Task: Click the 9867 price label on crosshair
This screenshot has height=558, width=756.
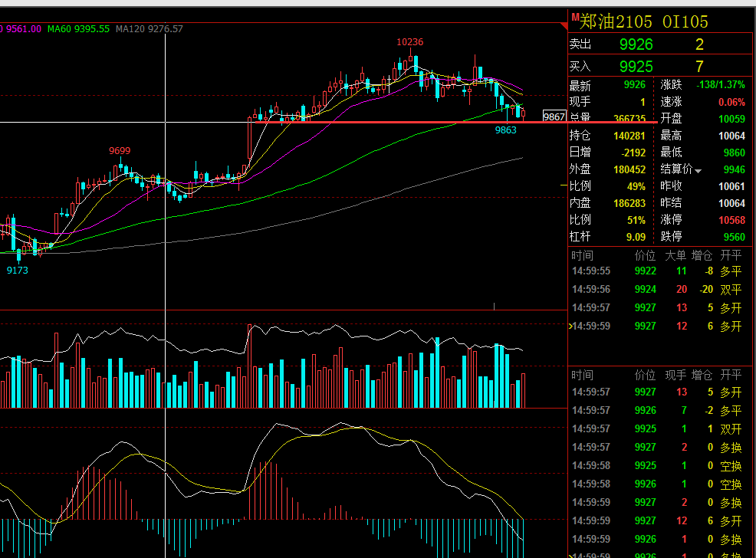Action: (x=554, y=117)
